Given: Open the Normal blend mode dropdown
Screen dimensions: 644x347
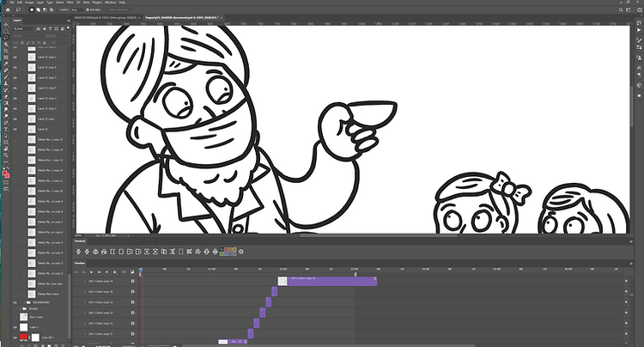Looking at the screenshot, I should pyautogui.click(x=28, y=36).
